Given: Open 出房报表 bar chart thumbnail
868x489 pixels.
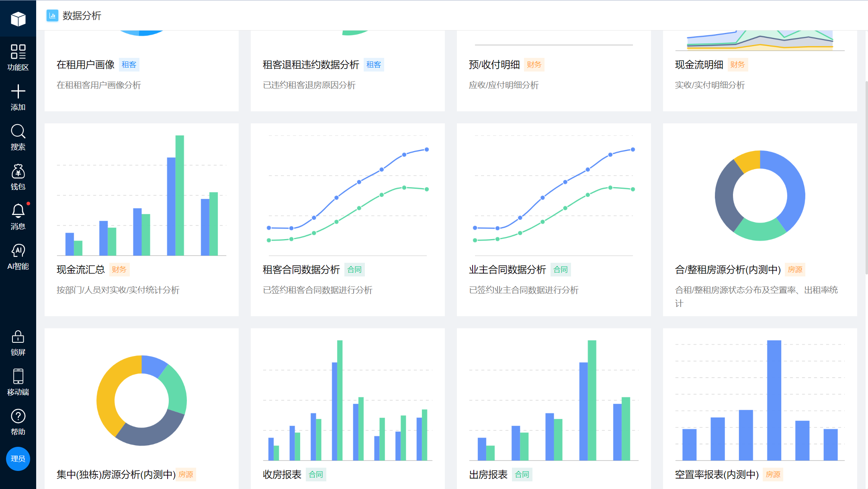Looking at the screenshot, I should tap(554, 400).
